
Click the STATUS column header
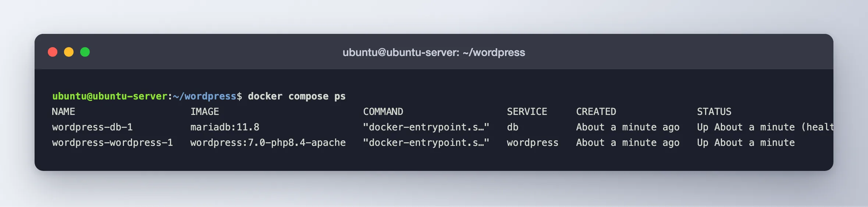point(714,112)
